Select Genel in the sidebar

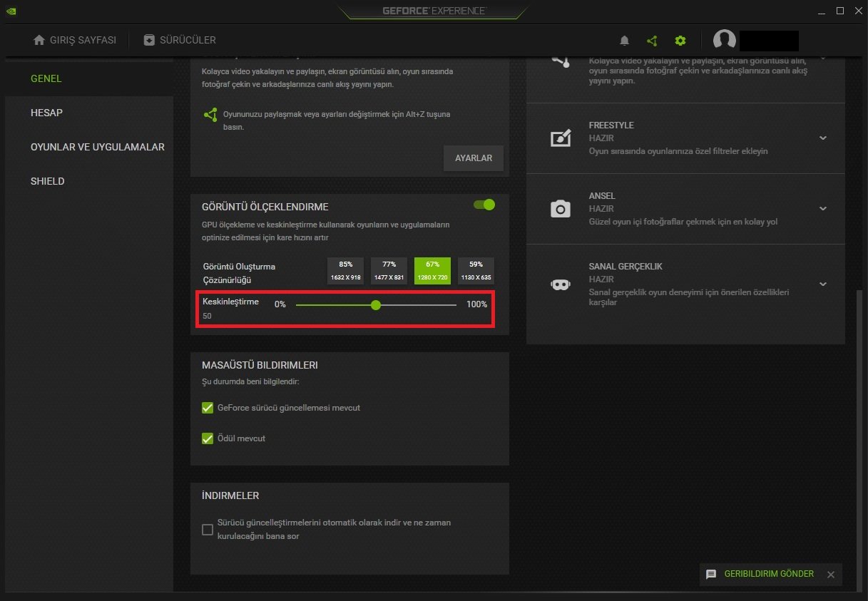46,78
